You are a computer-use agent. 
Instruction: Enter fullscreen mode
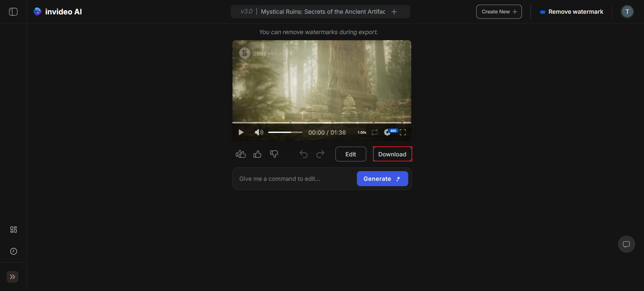[x=403, y=132]
